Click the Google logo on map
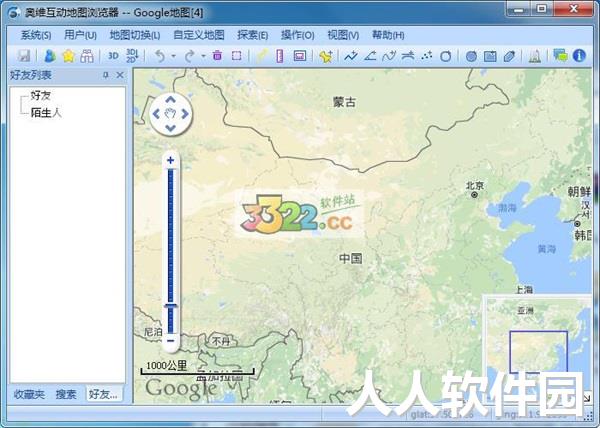The image size is (600, 428). (181, 389)
